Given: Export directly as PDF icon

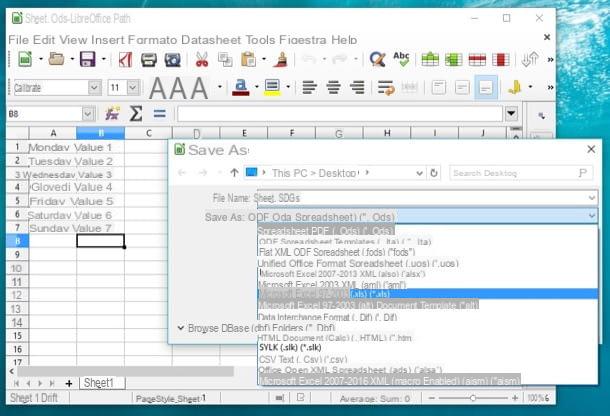Looking at the screenshot, I should pyautogui.click(x=125, y=60).
